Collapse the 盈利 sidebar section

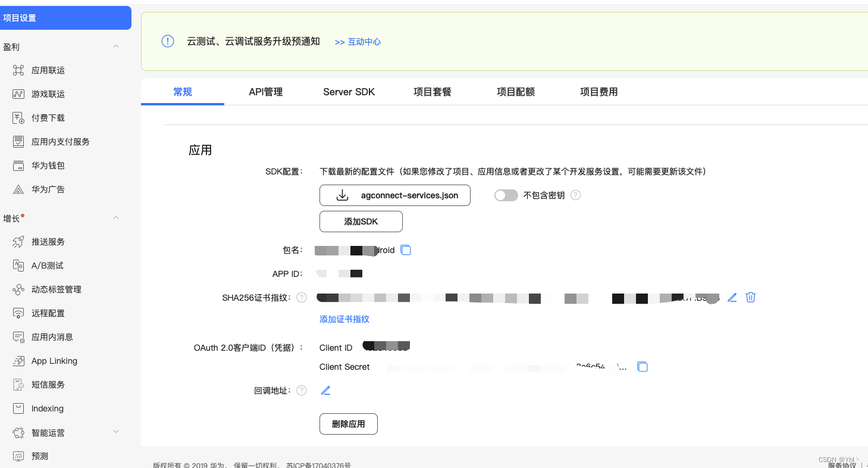(x=115, y=46)
